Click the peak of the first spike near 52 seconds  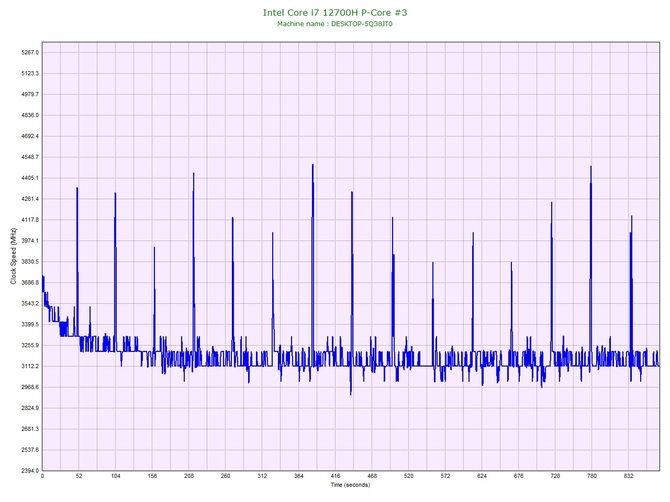tap(77, 188)
